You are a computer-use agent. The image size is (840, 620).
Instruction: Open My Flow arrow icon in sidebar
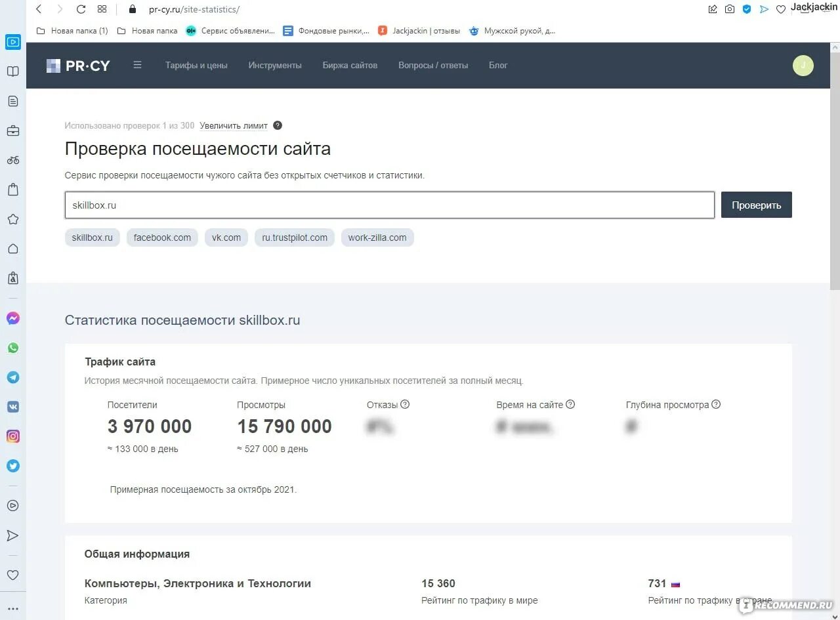click(x=12, y=535)
